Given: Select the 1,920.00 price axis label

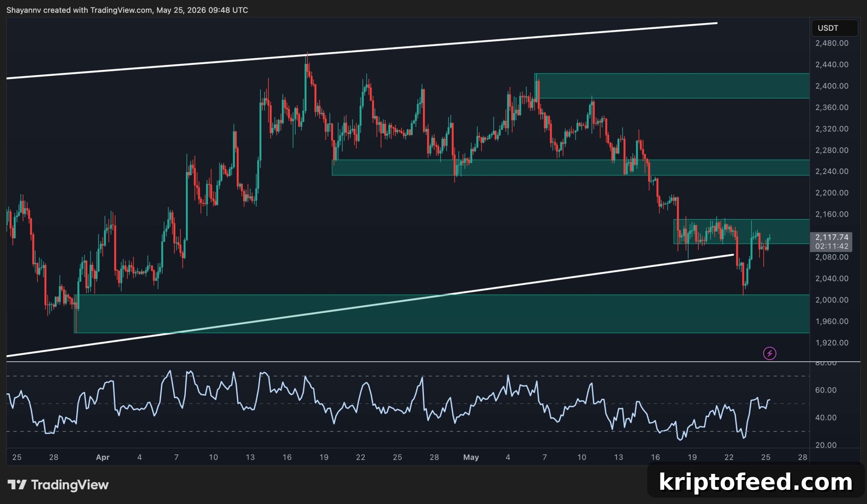Looking at the screenshot, I should tap(832, 343).
